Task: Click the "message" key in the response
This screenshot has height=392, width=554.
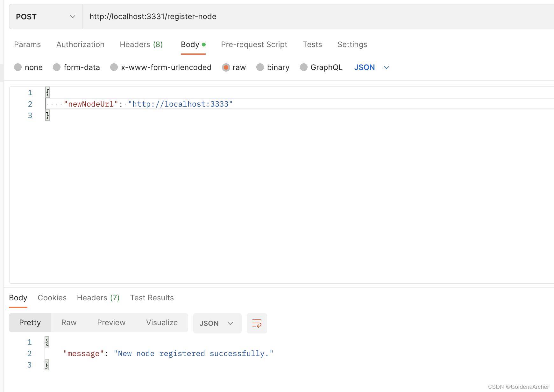Action: [84, 353]
